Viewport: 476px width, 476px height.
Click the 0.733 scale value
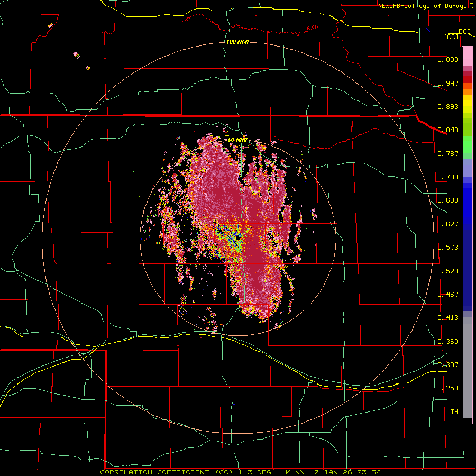click(x=448, y=177)
